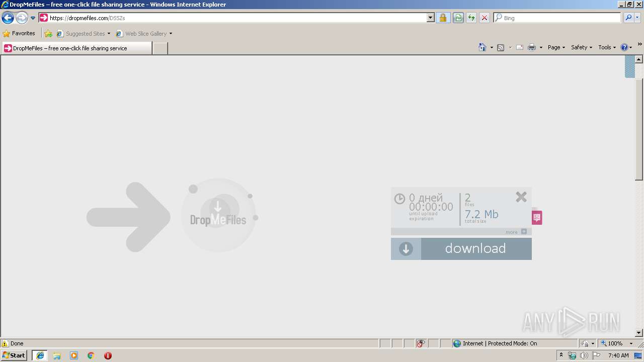Click the security lock icon
The height and width of the screenshot is (362, 644).
[443, 18]
